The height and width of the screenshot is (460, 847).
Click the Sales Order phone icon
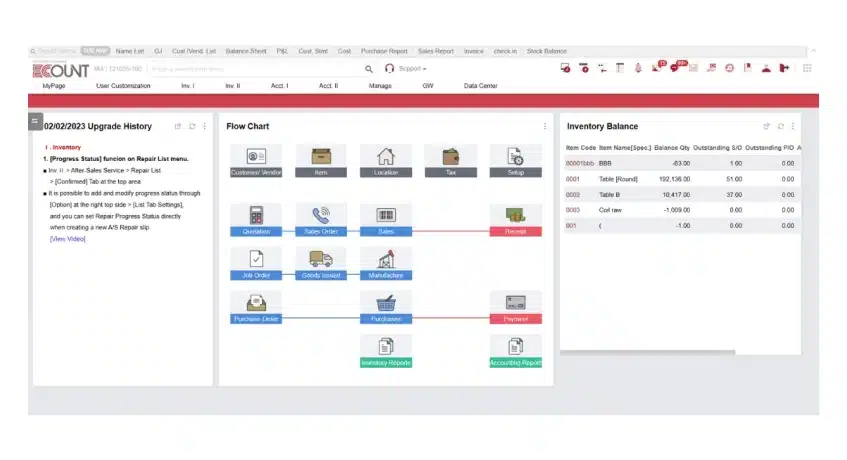[x=320, y=215]
